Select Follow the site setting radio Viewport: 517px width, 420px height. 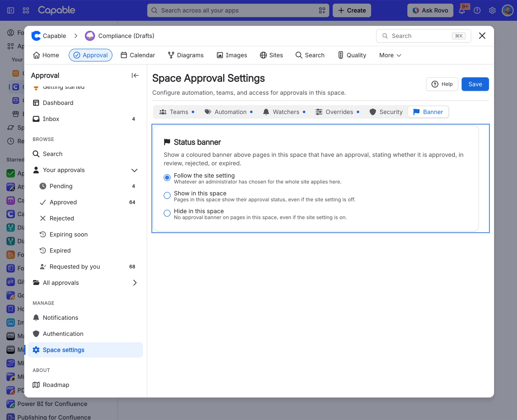pyautogui.click(x=167, y=178)
